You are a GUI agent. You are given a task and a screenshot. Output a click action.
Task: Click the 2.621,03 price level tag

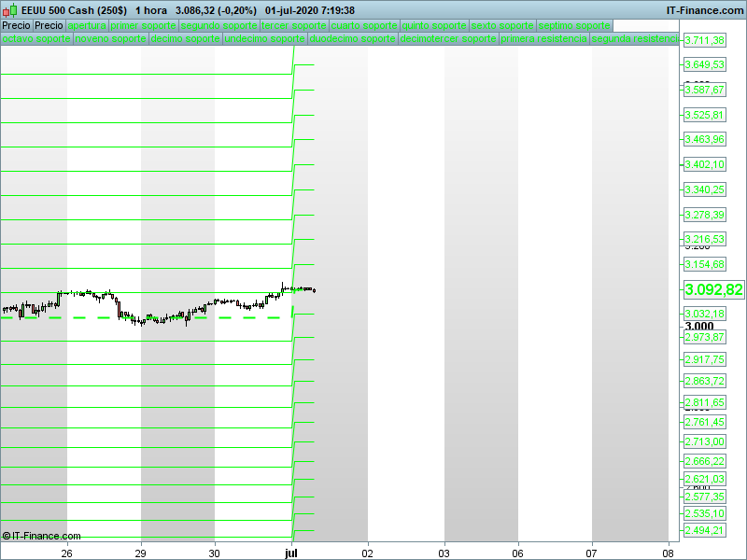[x=705, y=479]
